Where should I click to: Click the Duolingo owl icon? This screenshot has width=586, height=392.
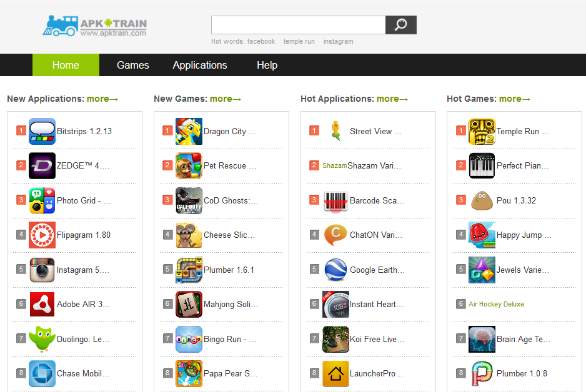click(x=42, y=339)
